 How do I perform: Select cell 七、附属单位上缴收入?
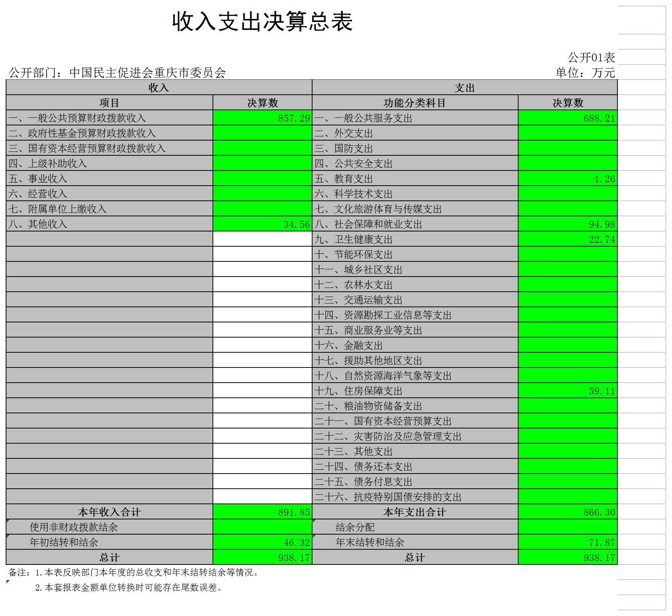(109, 209)
